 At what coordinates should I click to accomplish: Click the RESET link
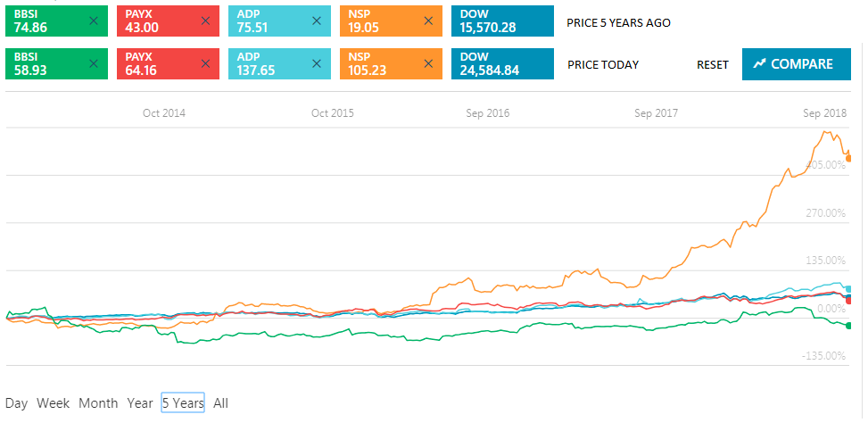(x=713, y=64)
